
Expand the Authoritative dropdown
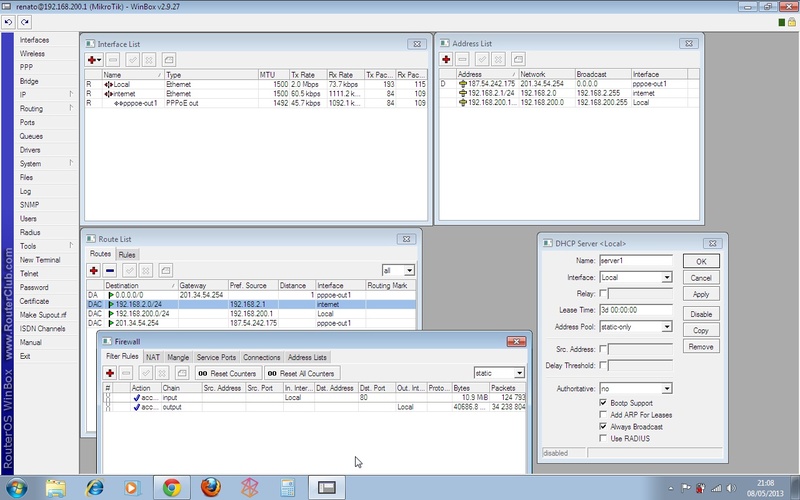point(667,387)
